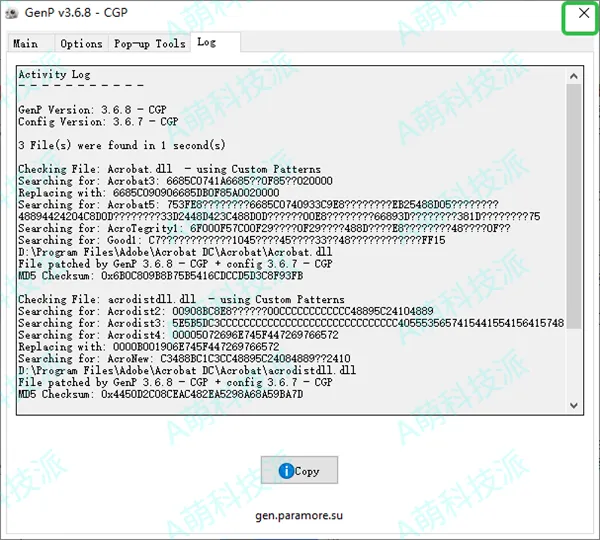This screenshot has height=540, width=600.
Task: Select the Log tab
Action: tap(215, 42)
